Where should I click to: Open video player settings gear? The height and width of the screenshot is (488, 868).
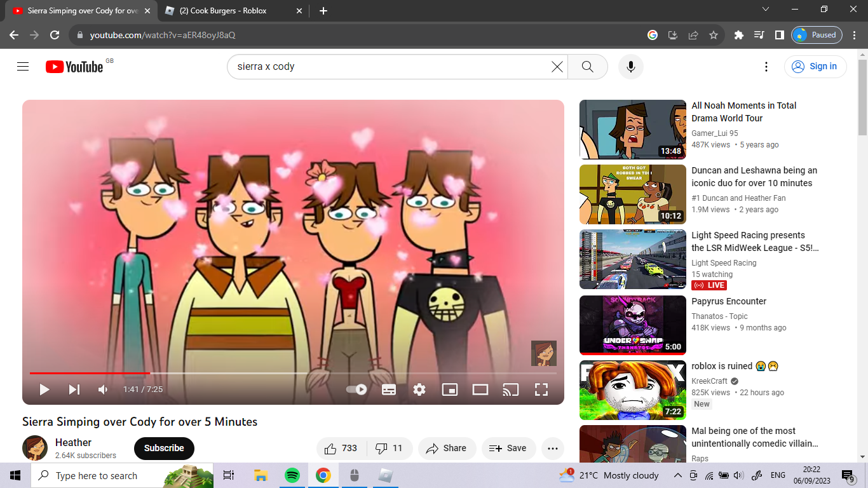click(419, 390)
